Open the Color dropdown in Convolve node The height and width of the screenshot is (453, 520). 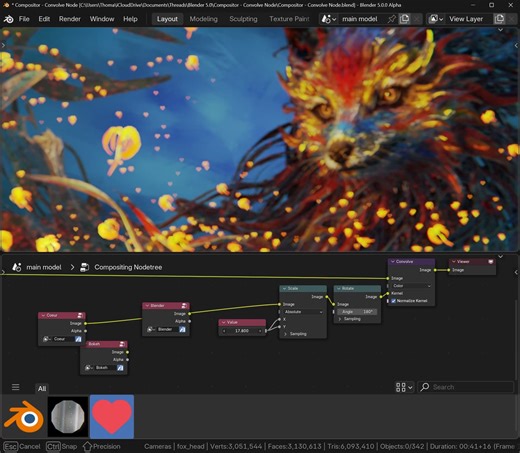(412, 286)
